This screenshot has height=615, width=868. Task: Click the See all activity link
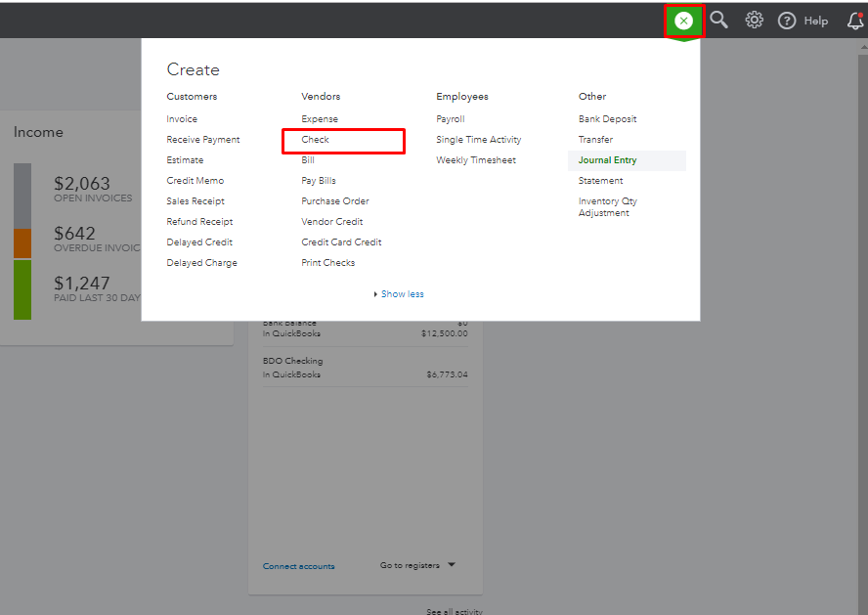[x=455, y=612]
